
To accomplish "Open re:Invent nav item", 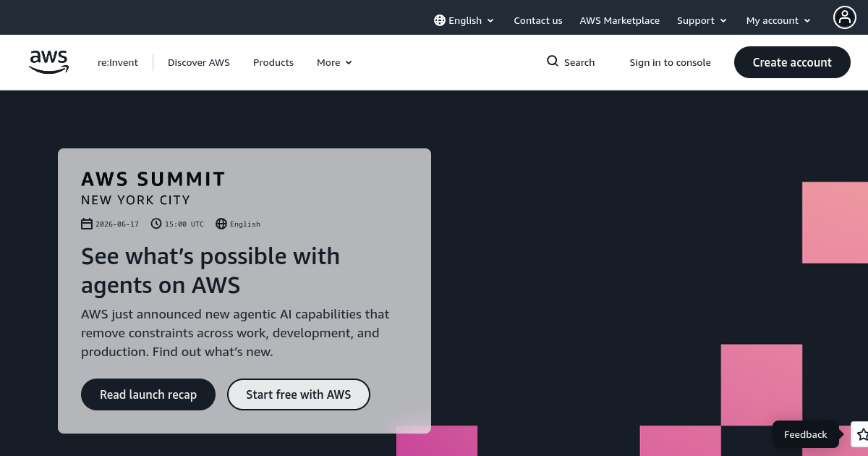I will pyautogui.click(x=118, y=62).
